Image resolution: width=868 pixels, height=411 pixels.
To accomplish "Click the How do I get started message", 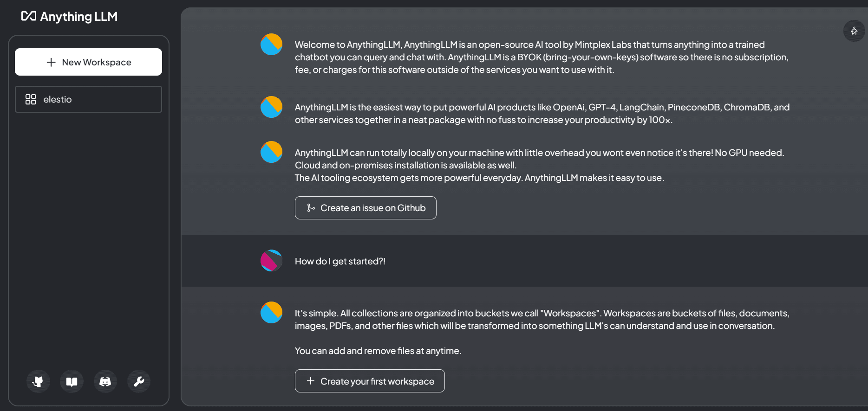I will point(340,261).
